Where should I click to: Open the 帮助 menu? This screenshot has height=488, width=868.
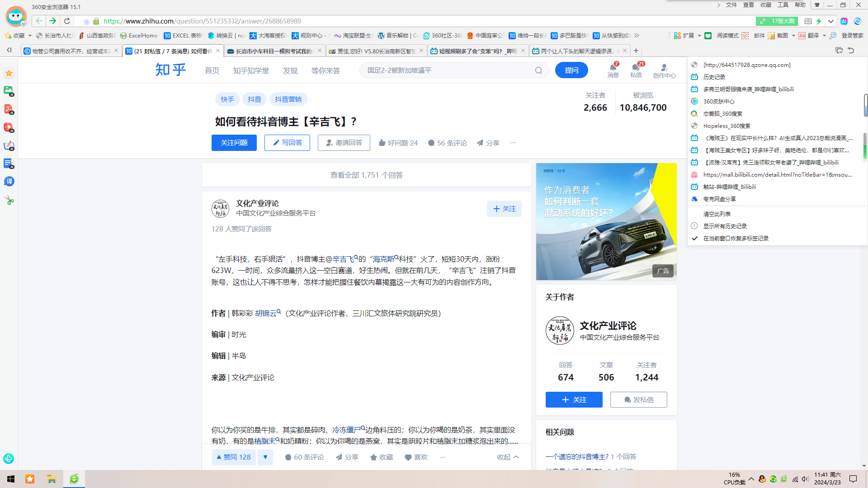(x=800, y=5)
